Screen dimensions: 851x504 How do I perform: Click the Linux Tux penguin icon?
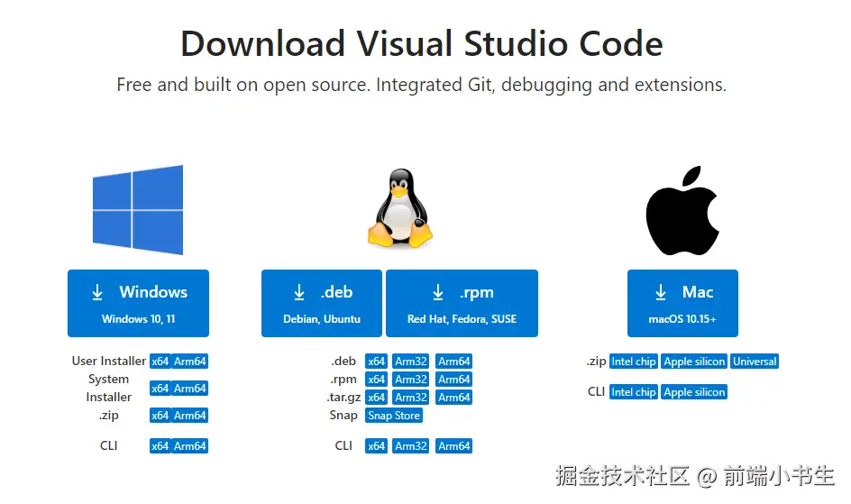400,207
